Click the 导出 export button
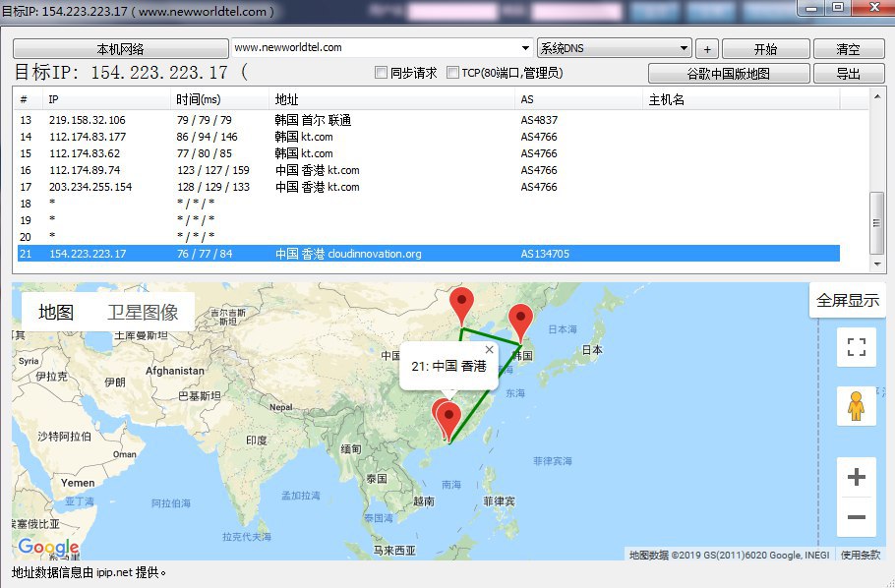This screenshot has height=588, width=895. coord(847,74)
